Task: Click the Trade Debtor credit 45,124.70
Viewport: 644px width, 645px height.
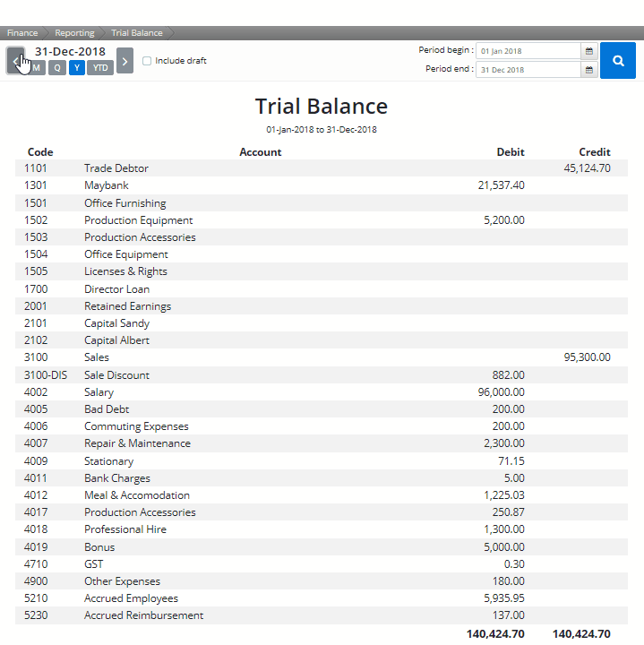Action: (588, 168)
